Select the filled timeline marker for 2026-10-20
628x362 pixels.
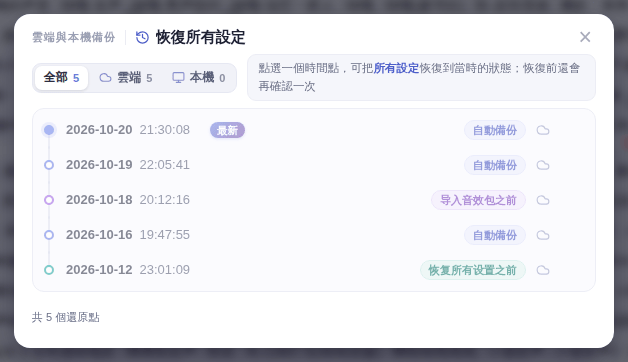click(49, 130)
